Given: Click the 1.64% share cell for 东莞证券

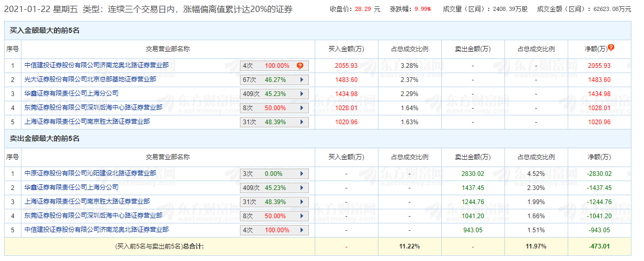Looking at the screenshot, I should 409,108.
